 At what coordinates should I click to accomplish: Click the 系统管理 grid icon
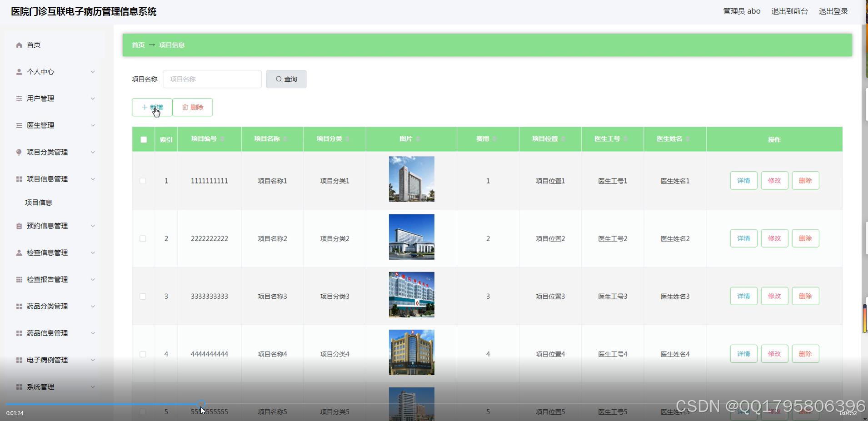click(x=19, y=386)
